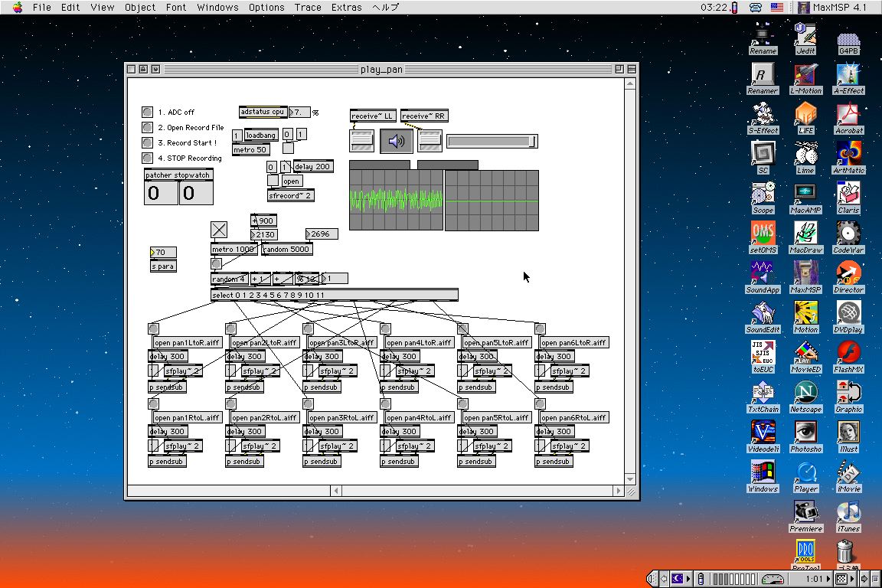Open the MaxMSP 4.1 application switcher menu

(x=831, y=7)
